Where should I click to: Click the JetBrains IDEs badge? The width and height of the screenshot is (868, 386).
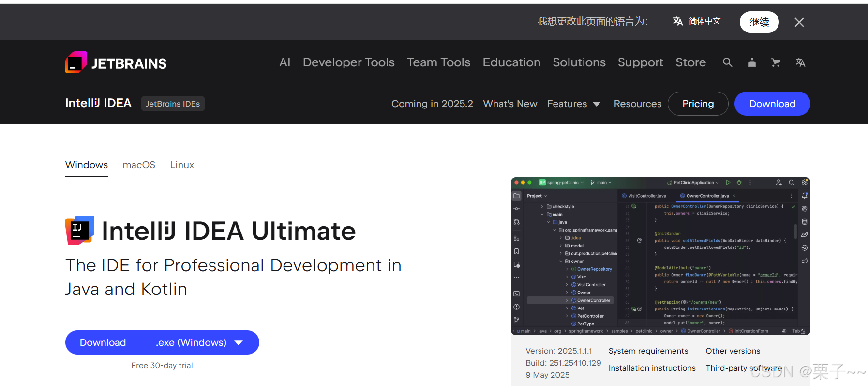point(173,104)
